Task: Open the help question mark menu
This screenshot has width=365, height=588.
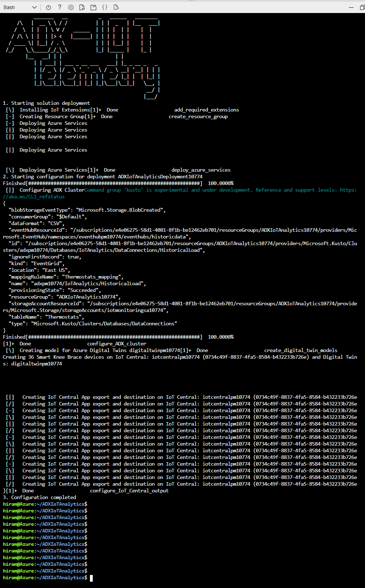Action: point(60,7)
